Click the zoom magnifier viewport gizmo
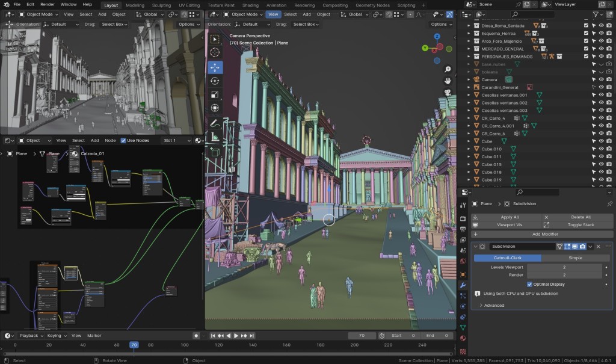 [x=448, y=67]
